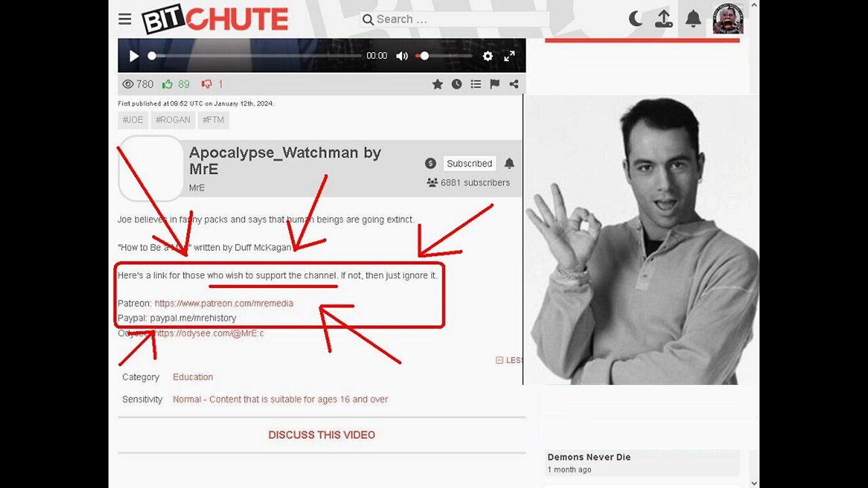Flag the video for reporting
Screen dimensions: 868x488
(494, 84)
